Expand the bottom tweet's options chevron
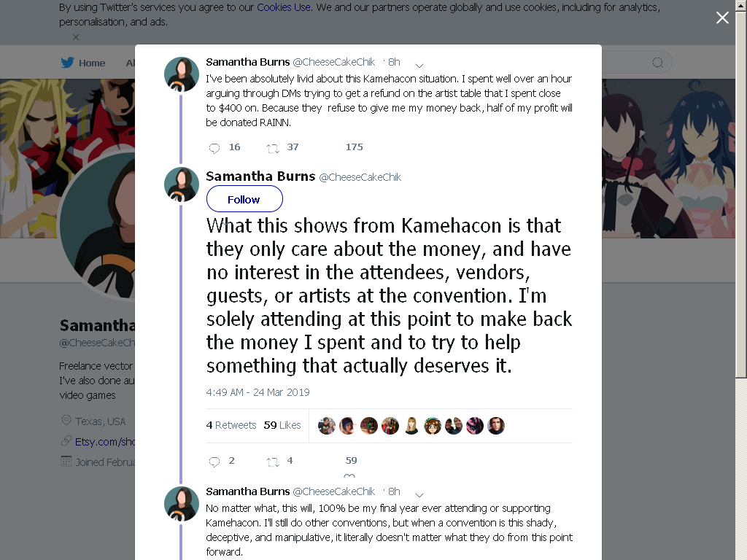Viewport: 747px width, 560px height. point(419,494)
